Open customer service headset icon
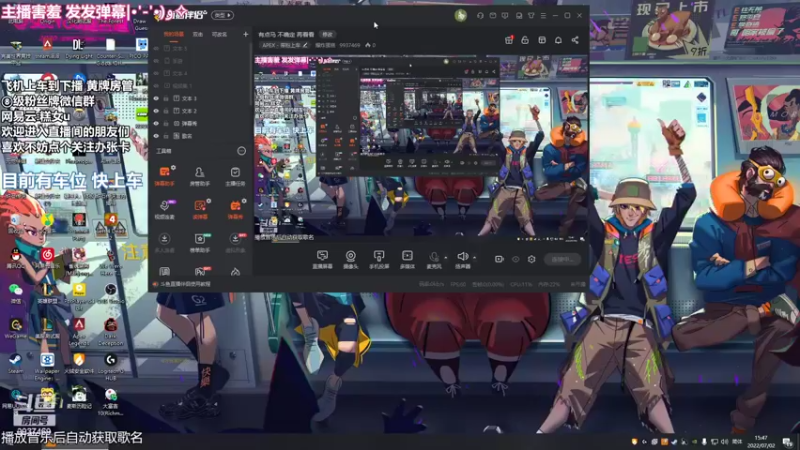 (x=480, y=16)
